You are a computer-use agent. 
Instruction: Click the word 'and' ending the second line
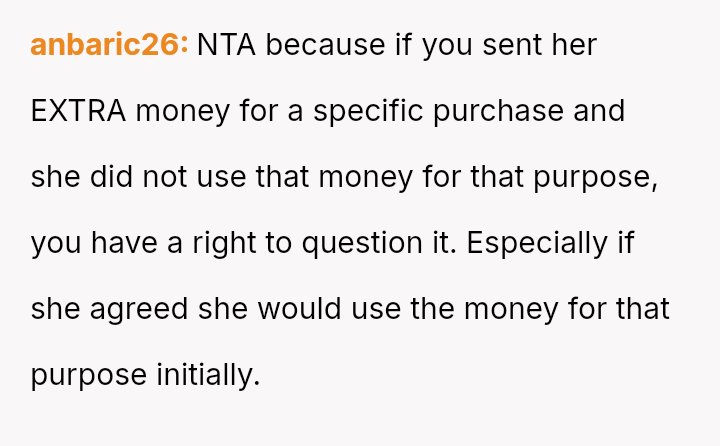(599, 111)
